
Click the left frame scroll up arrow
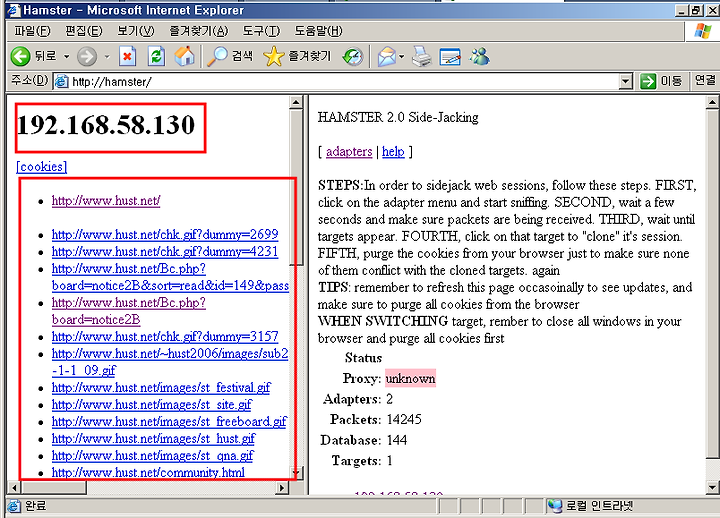pyautogui.click(x=296, y=102)
